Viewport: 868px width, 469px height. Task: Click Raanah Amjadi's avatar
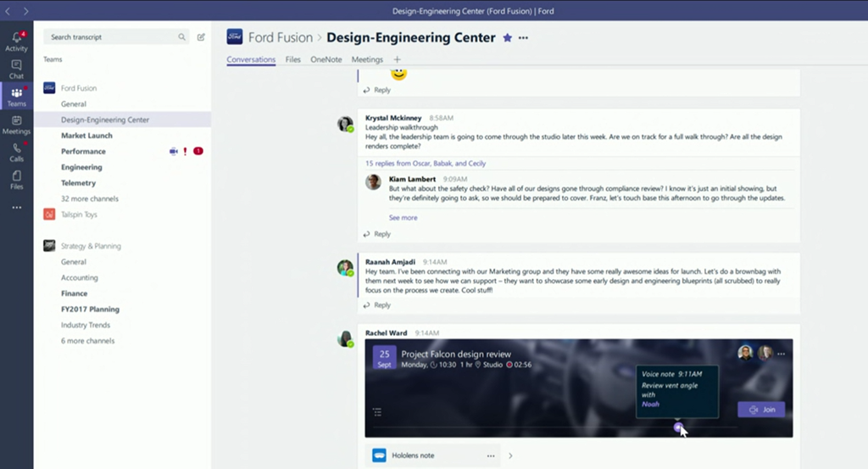pos(346,268)
